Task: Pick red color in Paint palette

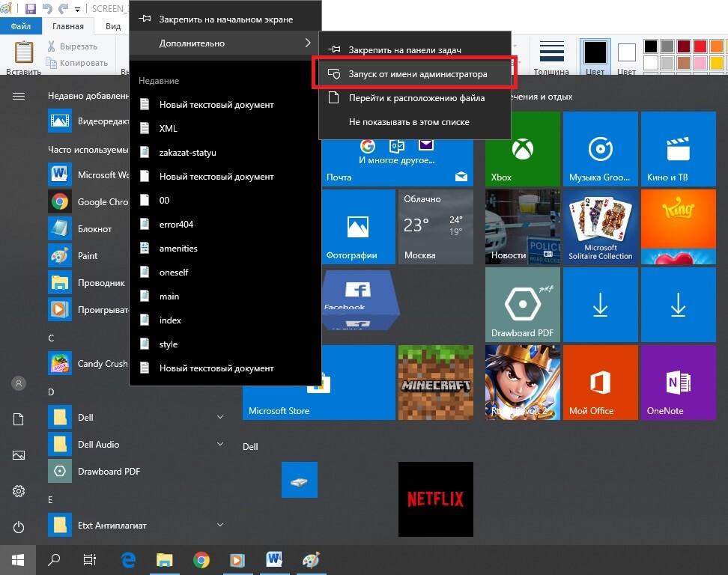Action: 700,46
